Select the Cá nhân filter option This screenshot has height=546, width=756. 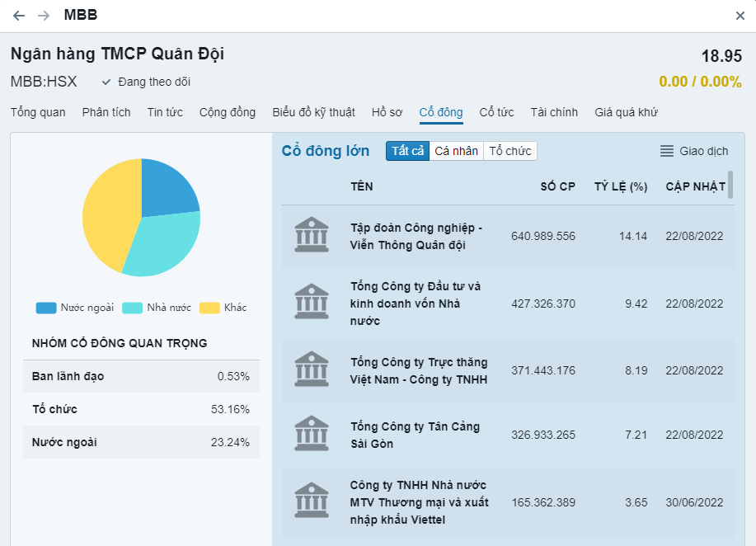coord(456,151)
